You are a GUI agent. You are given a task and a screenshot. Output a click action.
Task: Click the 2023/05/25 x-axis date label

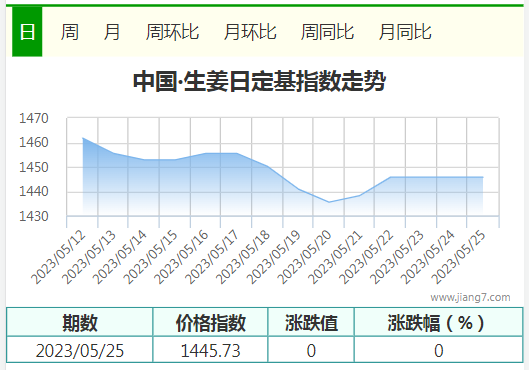tap(458, 257)
